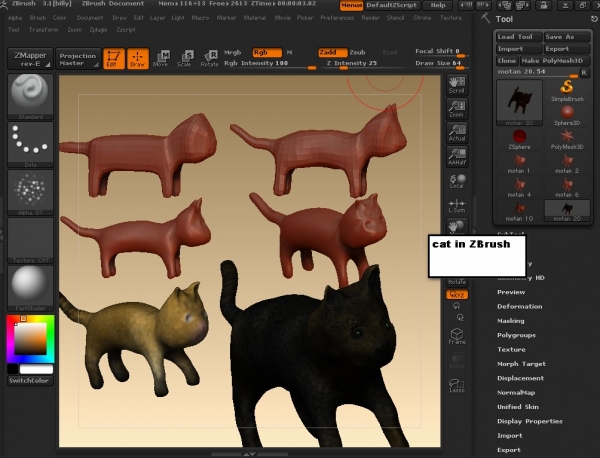The image size is (600, 458).
Task: Open the Texture Off slot
Action: (30, 240)
